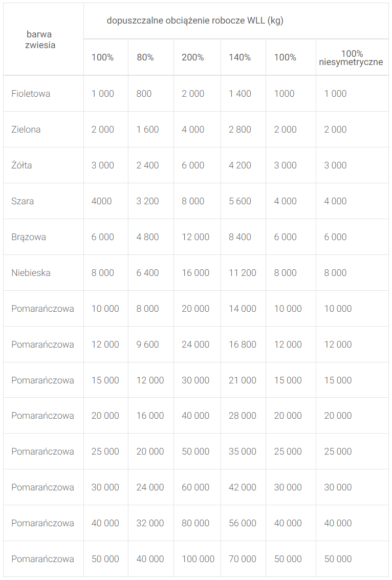Image resolution: width=392 pixels, height=580 pixels.
Task: Select the 200% column header
Action: coord(192,57)
